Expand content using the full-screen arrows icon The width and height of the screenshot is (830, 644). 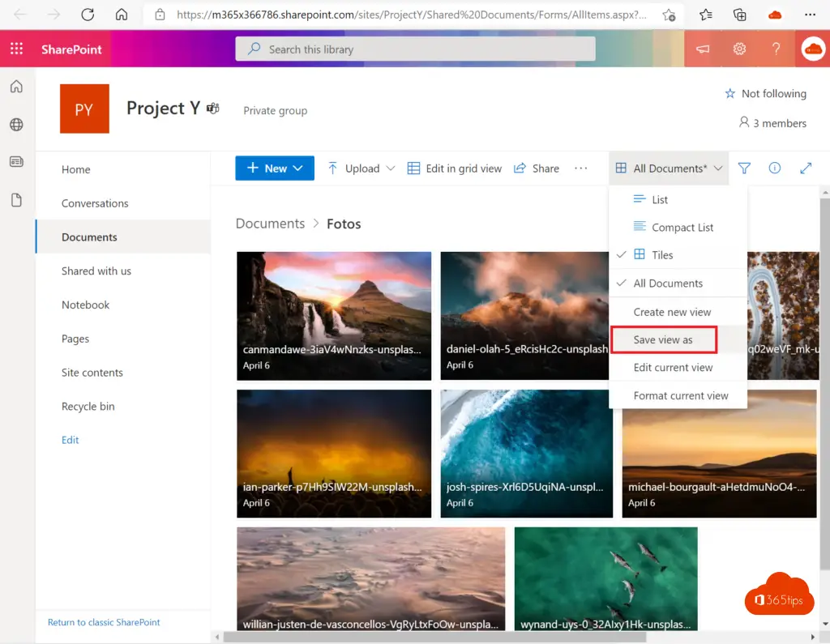pos(806,168)
